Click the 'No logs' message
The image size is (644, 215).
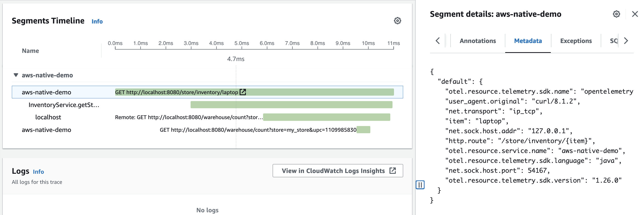(x=207, y=210)
